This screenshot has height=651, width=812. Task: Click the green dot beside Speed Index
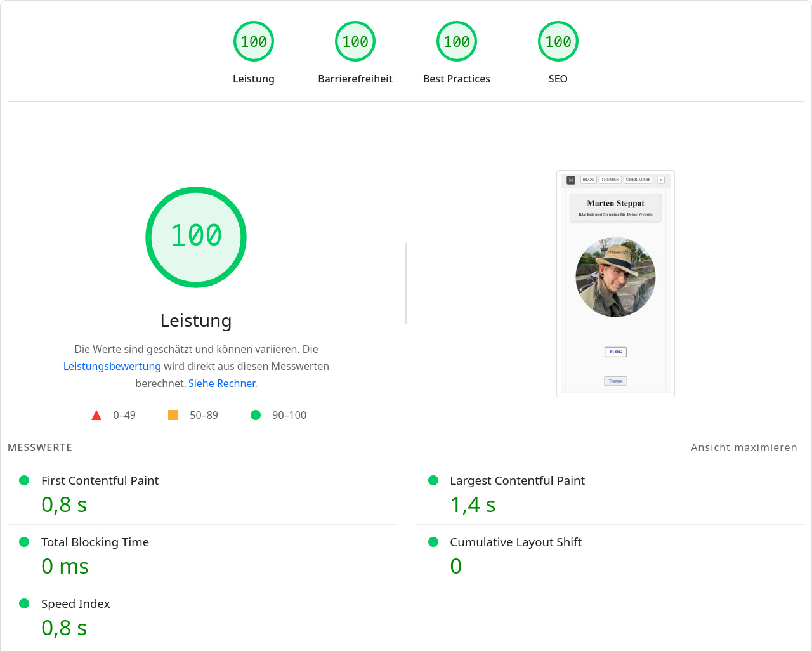[24, 603]
